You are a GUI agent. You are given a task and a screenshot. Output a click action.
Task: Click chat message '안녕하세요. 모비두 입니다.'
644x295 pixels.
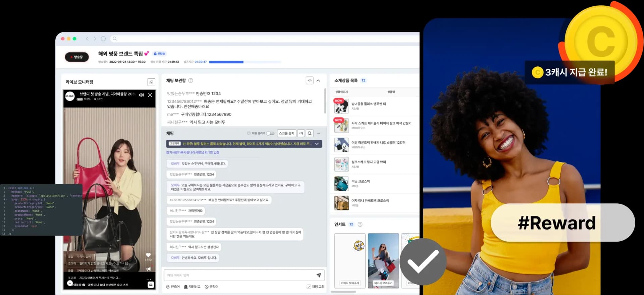[199, 258]
